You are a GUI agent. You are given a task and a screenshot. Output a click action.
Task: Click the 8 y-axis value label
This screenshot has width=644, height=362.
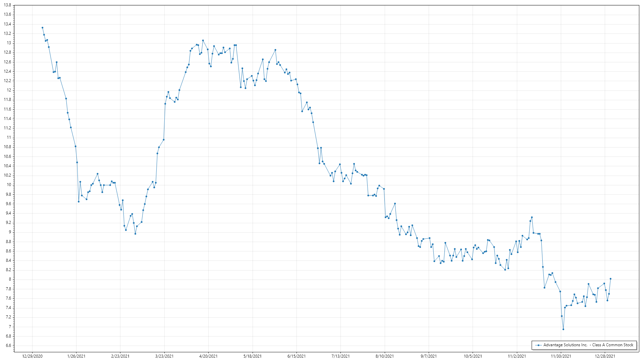tap(10, 280)
